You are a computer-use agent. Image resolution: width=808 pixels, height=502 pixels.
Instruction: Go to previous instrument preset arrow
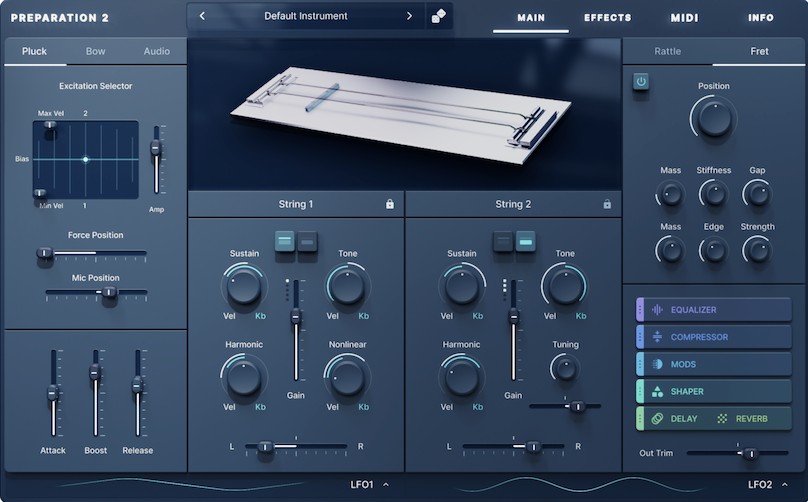(202, 16)
